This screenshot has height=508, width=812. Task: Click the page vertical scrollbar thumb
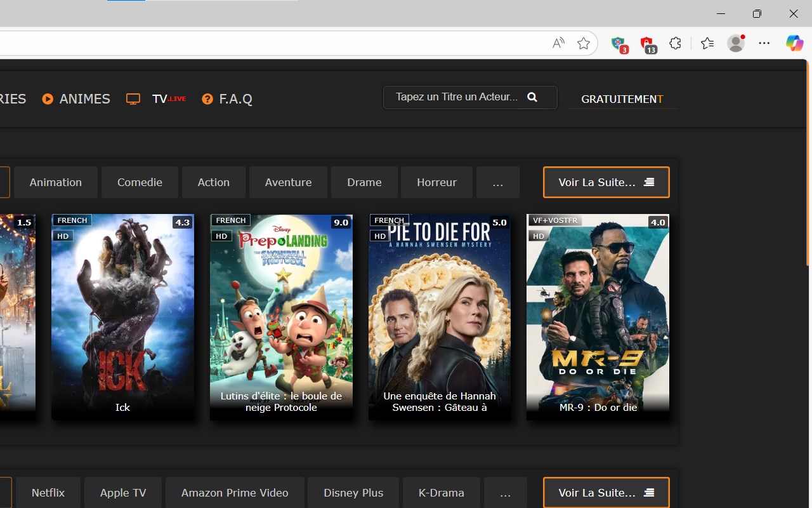click(x=808, y=164)
